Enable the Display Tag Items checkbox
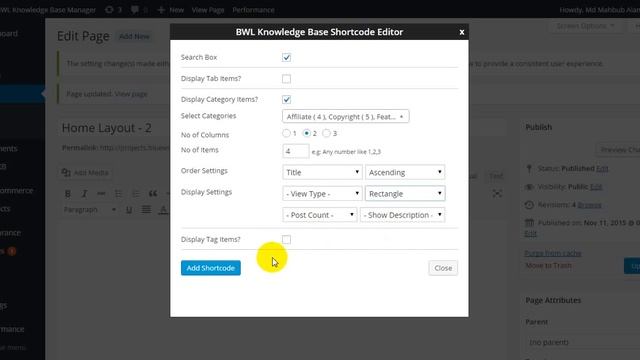Screen dimensions: 640x360 coord(287,240)
